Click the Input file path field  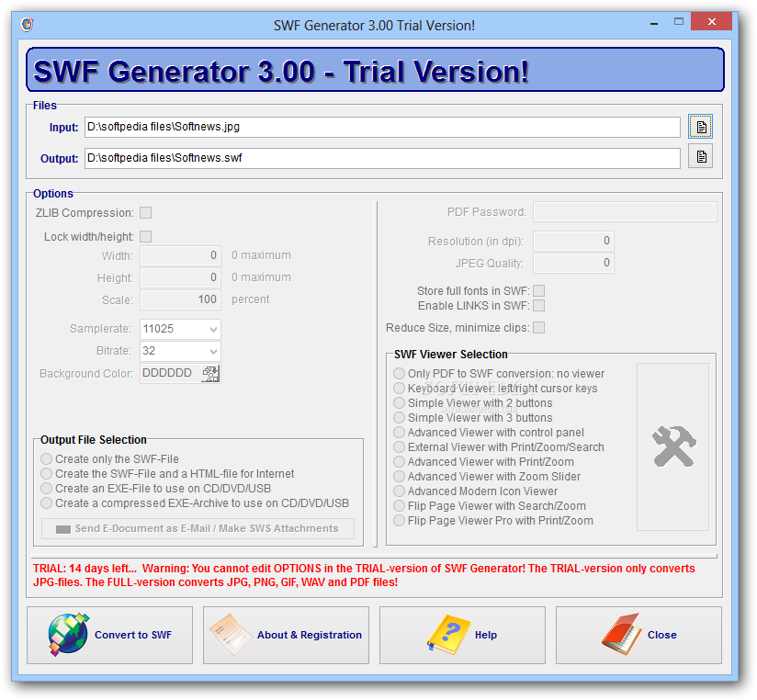coord(382,127)
